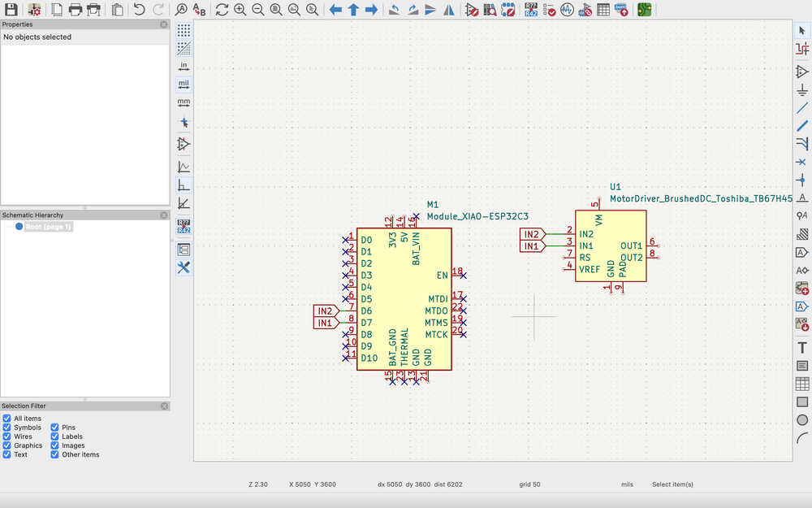Click the Undo arrow in the toolbar
812x508 pixels.
click(139, 10)
